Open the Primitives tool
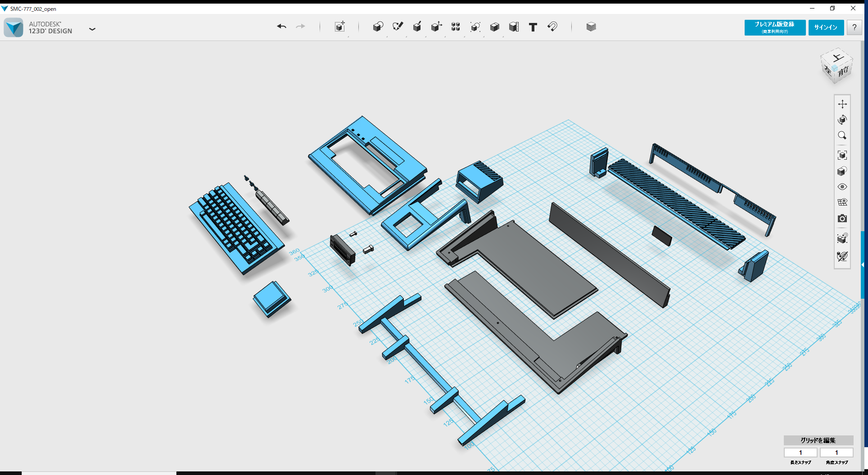This screenshot has width=868, height=475. (378, 27)
